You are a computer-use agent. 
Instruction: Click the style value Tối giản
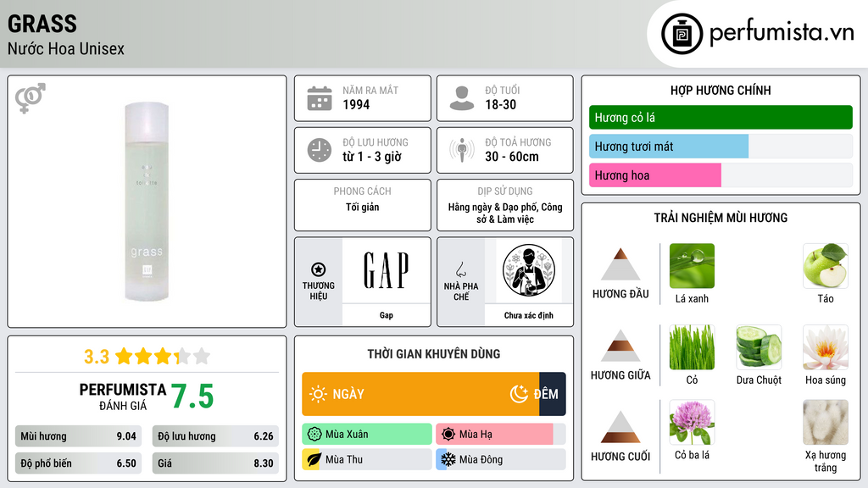pyautogui.click(x=363, y=207)
